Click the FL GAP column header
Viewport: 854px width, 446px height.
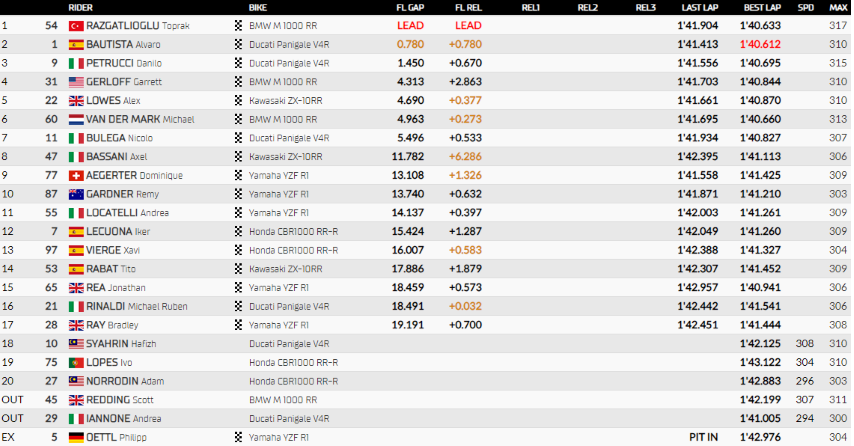coord(410,8)
